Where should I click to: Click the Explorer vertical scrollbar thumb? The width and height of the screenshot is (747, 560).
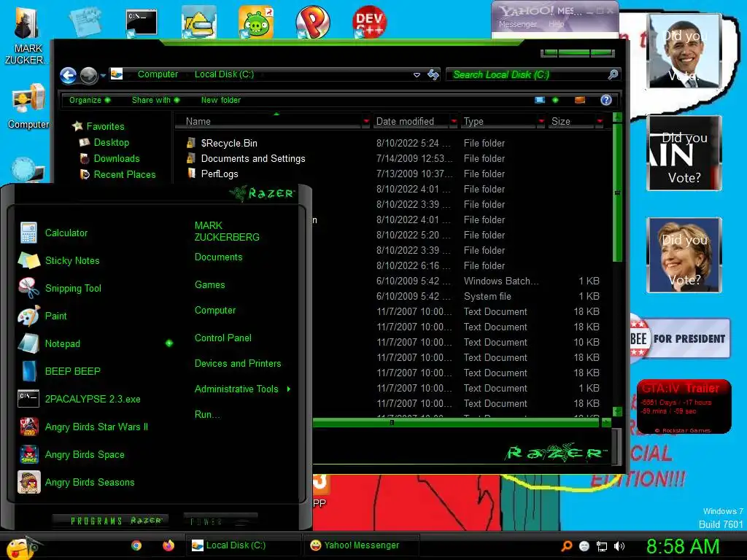tap(617, 192)
